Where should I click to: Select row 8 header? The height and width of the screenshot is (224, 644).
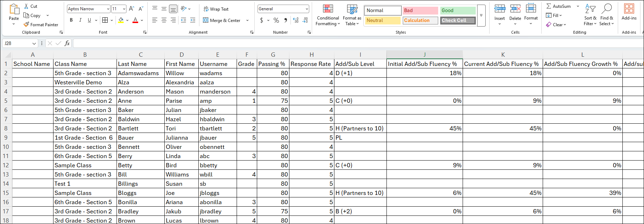click(x=6, y=128)
